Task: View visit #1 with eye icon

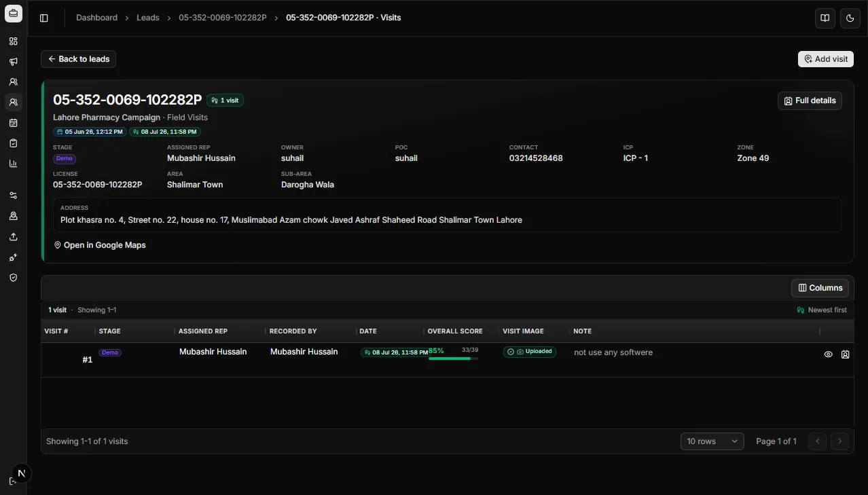Action: coord(828,354)
